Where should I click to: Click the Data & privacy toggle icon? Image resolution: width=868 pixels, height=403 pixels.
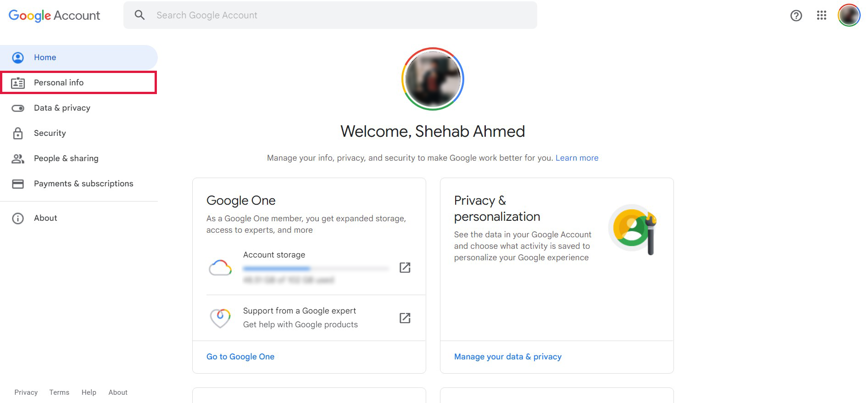pyautogui.click(x=18, y=108)
